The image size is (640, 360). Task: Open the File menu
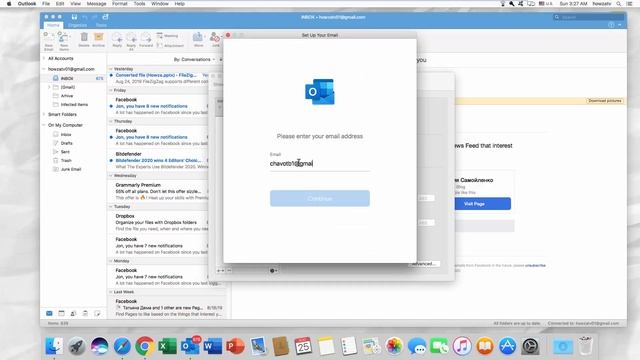point(46,4)
